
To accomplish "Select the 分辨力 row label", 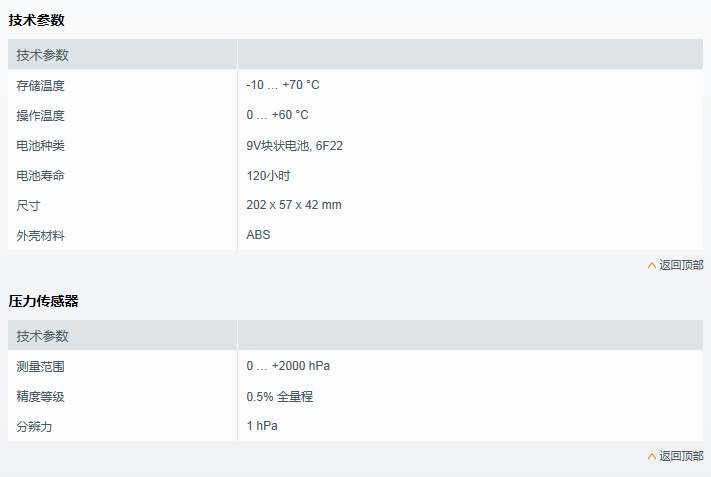I will (x=34, y=426).
